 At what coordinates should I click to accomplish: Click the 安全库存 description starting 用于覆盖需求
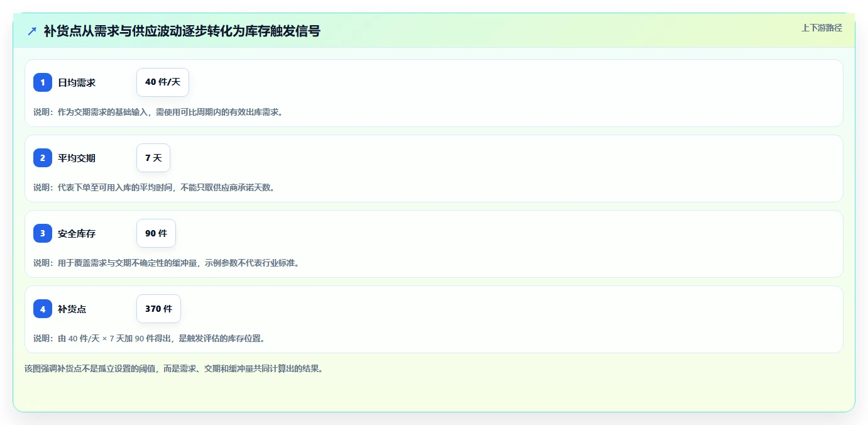[166, 263]
